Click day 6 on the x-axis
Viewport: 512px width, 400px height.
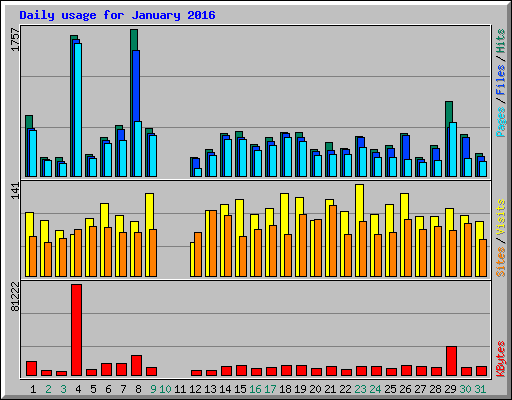[108, 389]
